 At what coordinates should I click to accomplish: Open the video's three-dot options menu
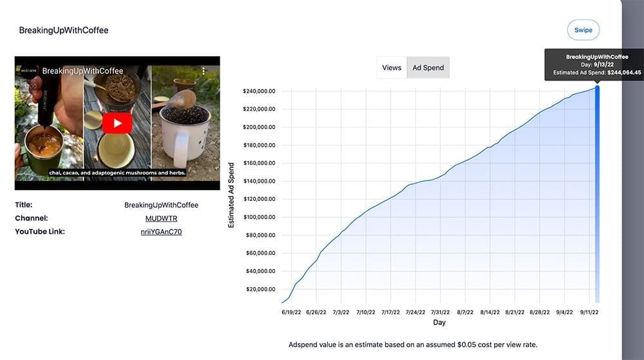204,71
